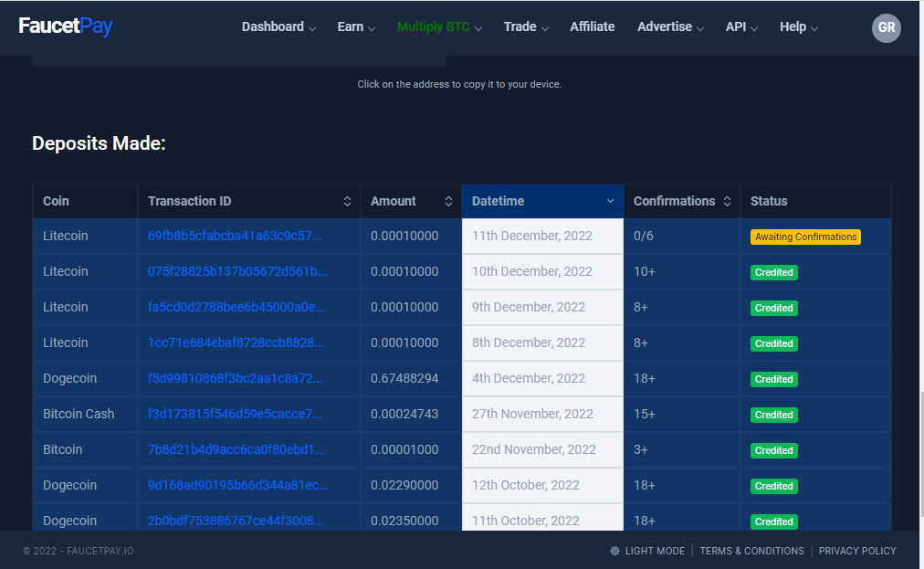Image resolution: width=924 pixels, height=569 pixels.
Task: Open transaction f3d173815f546d59e5cacce7...
Action: click(x=235, y=414)
